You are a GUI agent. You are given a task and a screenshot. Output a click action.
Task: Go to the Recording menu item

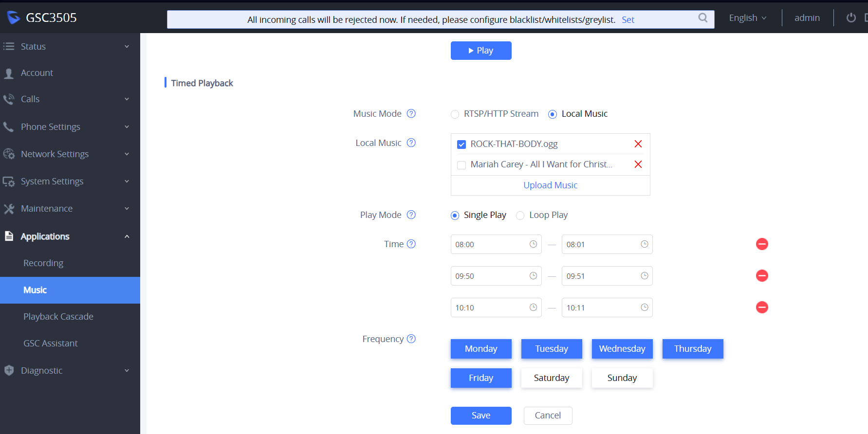[x=43, y=263]
